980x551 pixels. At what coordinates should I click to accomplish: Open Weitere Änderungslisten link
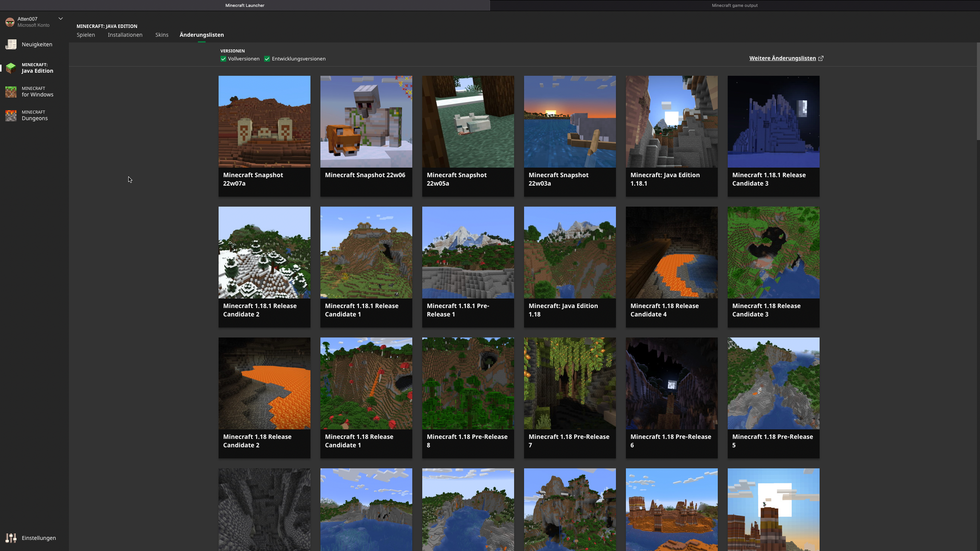tap(782, 58)
